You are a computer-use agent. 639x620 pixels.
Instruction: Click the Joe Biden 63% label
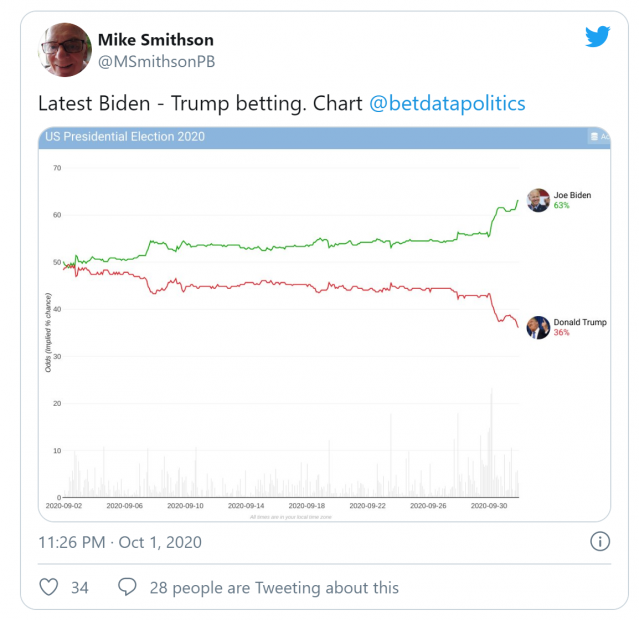(572, 200)
